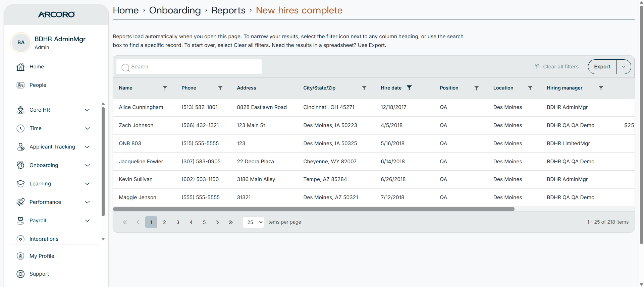Click the Onboarding handshake icon
This screenshot has width=644, height=287.
(x=20, y=165)
